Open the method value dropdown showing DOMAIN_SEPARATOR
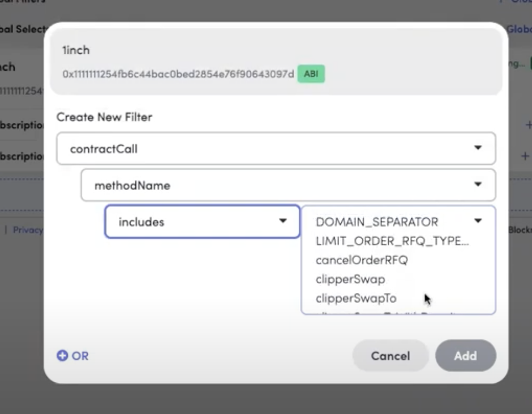Viewport: 532px width, 414px height. (479, 222)
